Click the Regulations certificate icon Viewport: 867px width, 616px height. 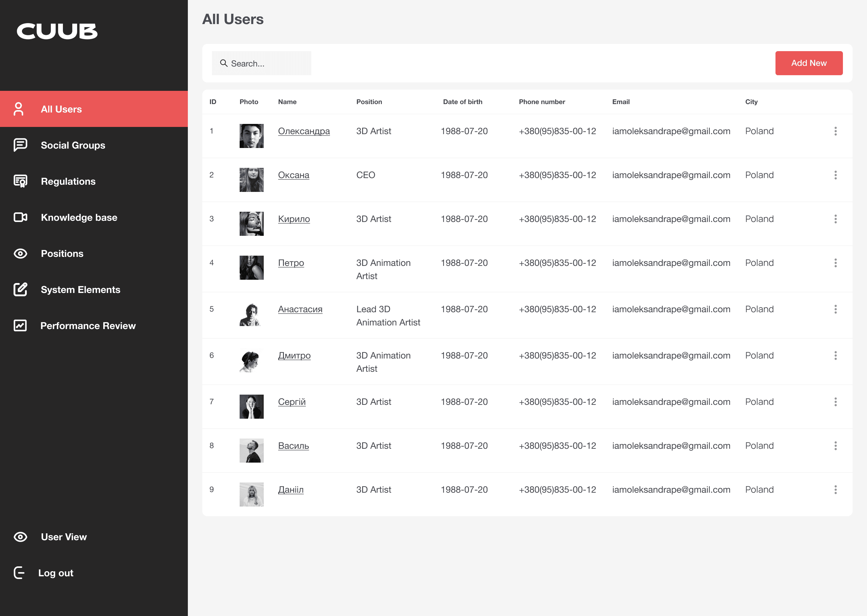pyautogui.click(x=20, y=181)
